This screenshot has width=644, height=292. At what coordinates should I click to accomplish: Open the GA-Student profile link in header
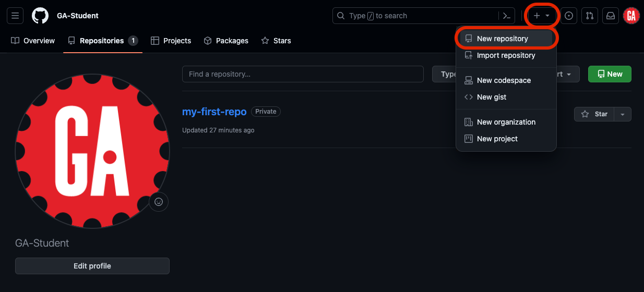[x=78, y=16]
